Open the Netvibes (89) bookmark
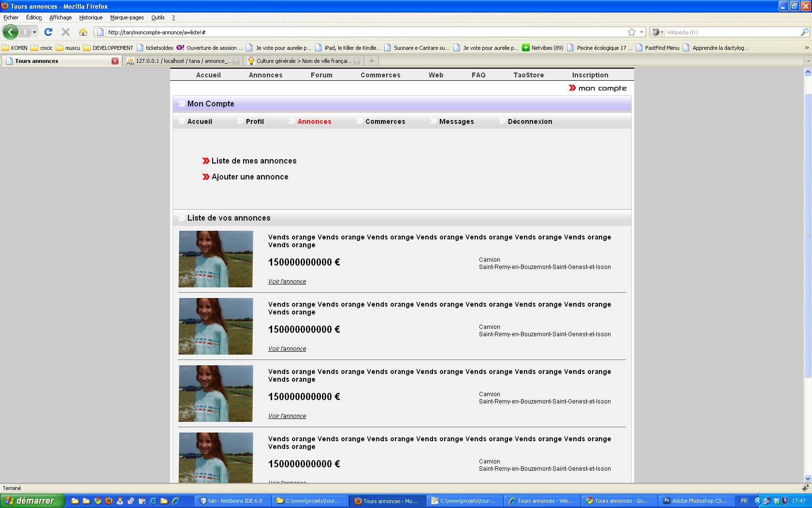This screenshot has height=508, width=812. (542, 47)
